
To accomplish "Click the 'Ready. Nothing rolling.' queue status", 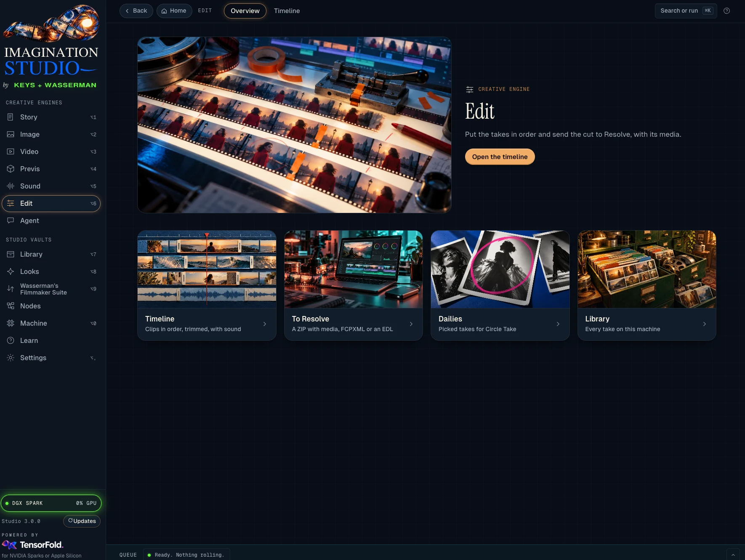I will coord(186,555).
